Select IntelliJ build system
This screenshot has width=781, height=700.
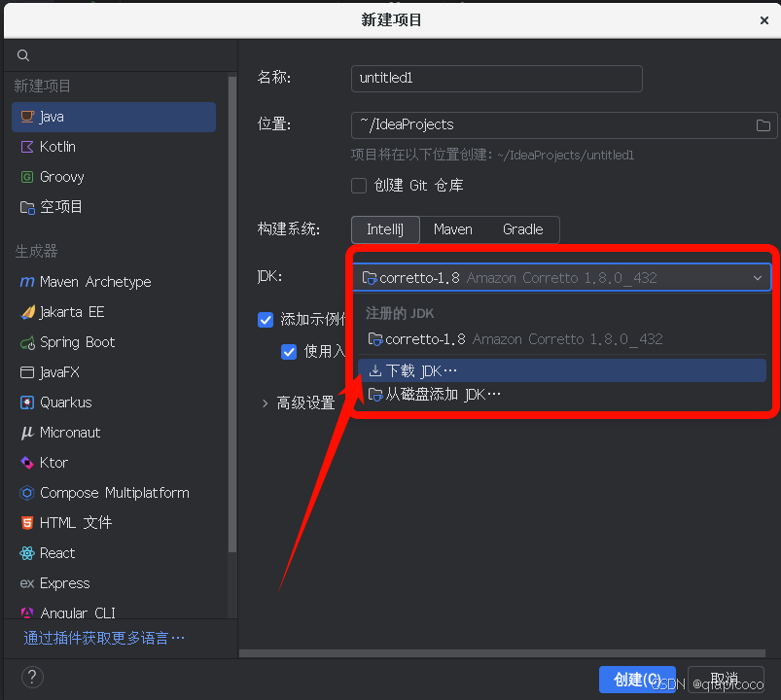pyautogui.click(x=385, y=229)
